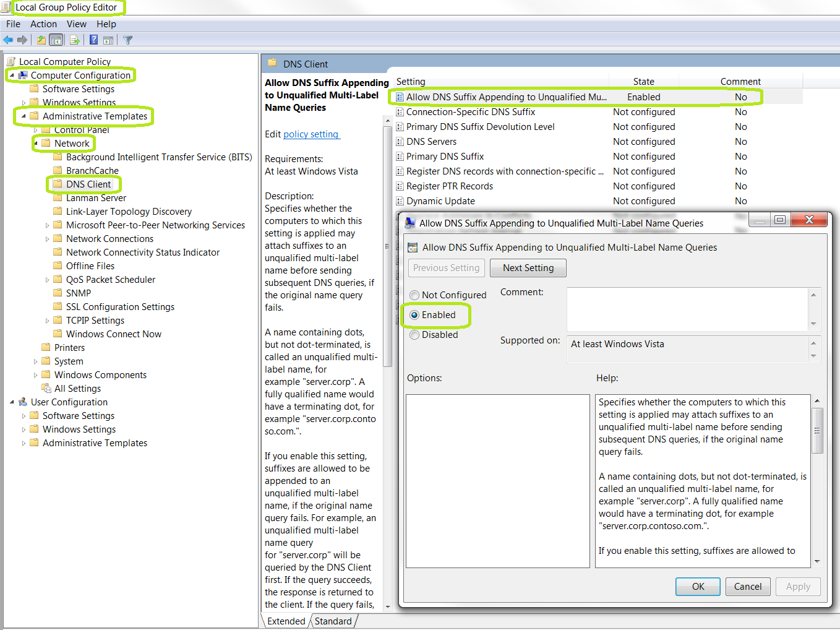Toggle Show/Hide Action Pane toolbar icon

coord(108,40)
